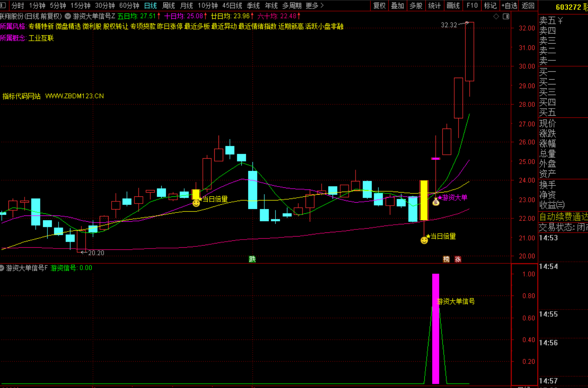The image size is (588, 388).
Task: Click the orange 榜 marker badge
Action: point(446,259)
